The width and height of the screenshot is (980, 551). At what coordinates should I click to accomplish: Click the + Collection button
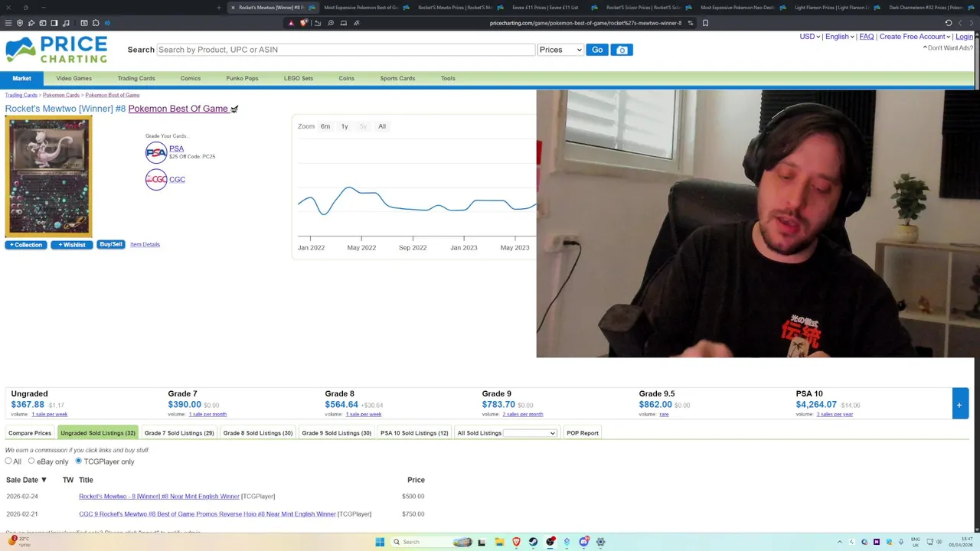(x=26, y=245)
